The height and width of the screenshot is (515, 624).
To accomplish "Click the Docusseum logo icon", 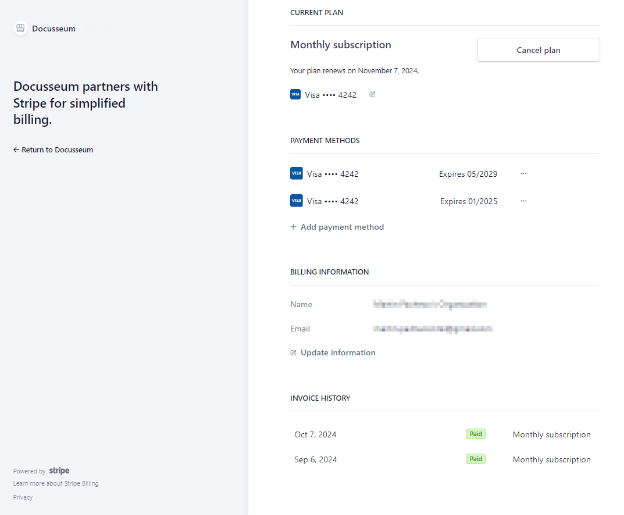I will (x=20, y=29).
